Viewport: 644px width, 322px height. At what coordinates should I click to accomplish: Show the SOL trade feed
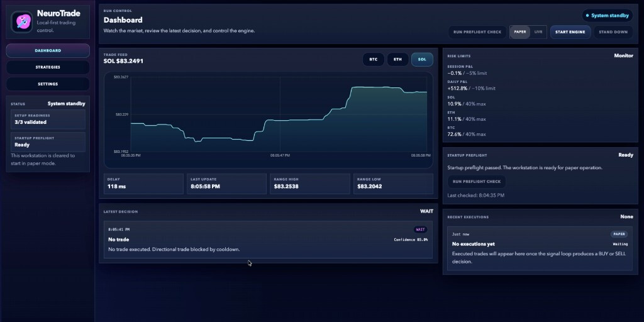coord(422,60)
